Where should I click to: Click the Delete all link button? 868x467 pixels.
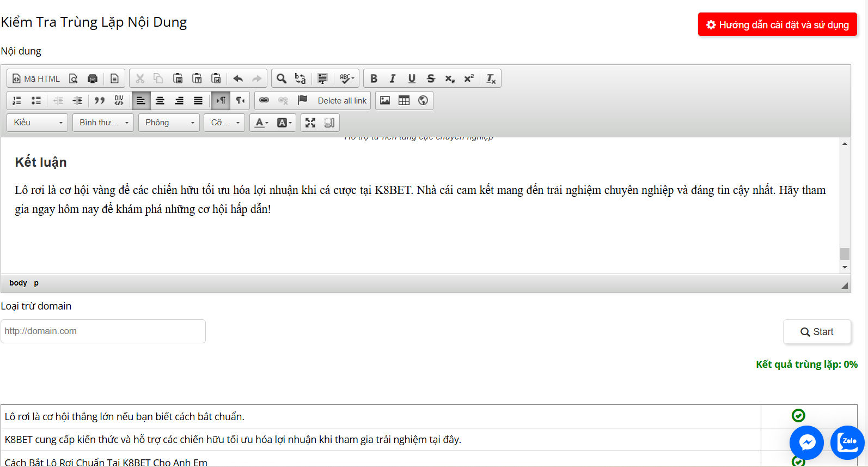pyautogui.click(x=342, y=100)
